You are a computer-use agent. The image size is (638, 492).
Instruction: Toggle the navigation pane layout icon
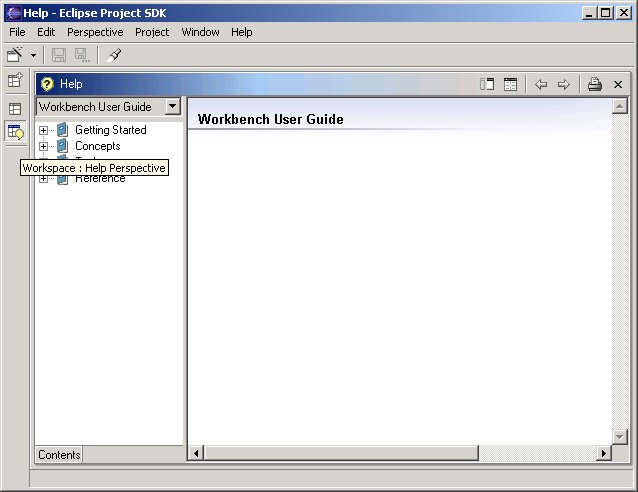(487, 85)
